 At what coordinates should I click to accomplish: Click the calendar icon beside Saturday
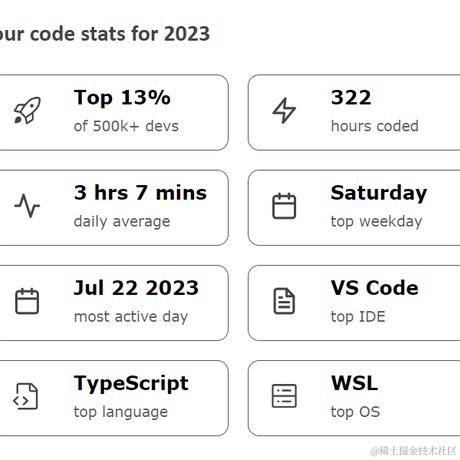284,206
